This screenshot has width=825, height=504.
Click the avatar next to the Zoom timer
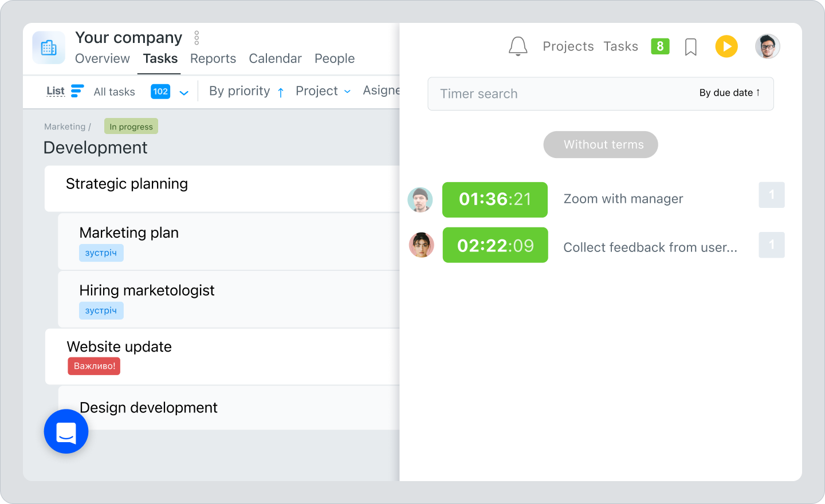click(x=421, y=200)
